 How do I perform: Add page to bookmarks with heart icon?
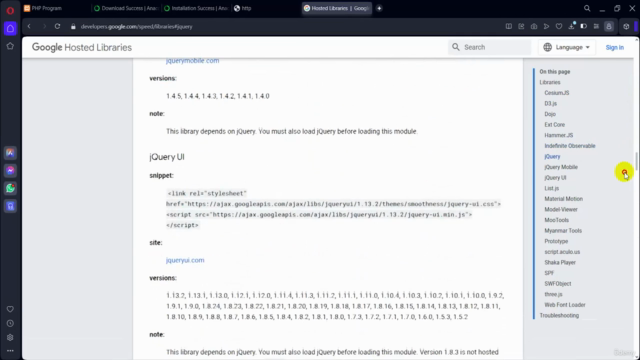coord(559,27)
